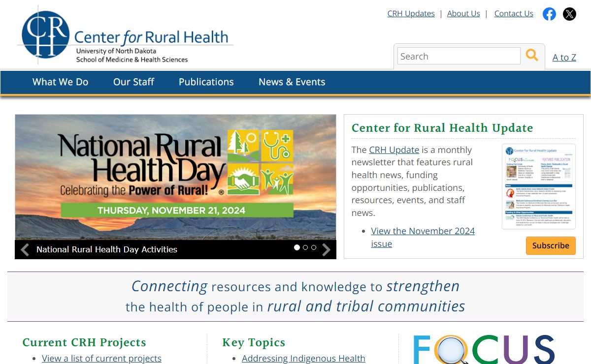The width and height of the screenshot is (591, 364).
Task: Open the Publications menu
Action: pyautogui.click(x=206, y=82)
